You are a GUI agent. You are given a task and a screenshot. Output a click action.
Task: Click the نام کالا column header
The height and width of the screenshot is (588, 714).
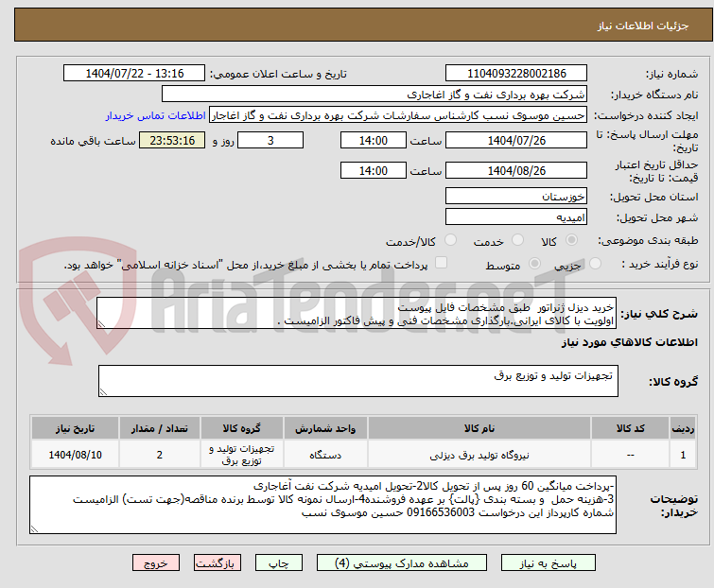(x=479, y=428)
